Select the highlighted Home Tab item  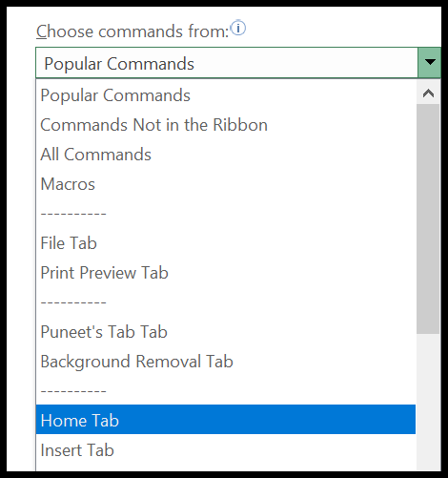coord(226,420)
